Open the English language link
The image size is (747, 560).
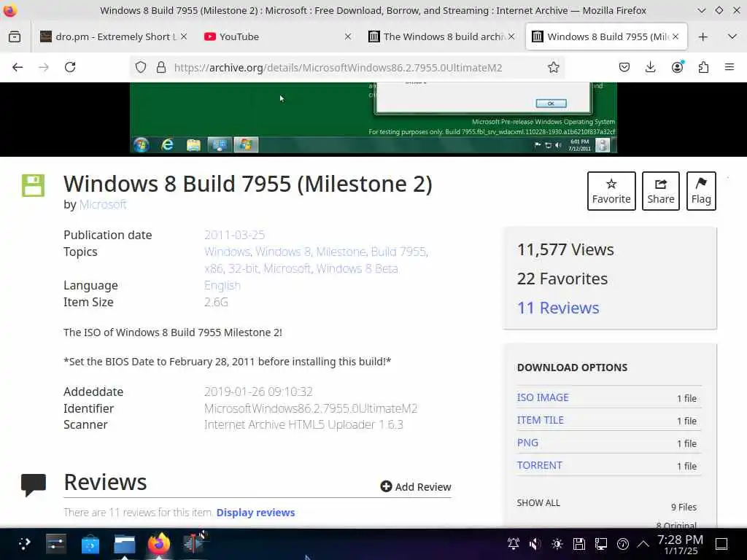(222, 285)
